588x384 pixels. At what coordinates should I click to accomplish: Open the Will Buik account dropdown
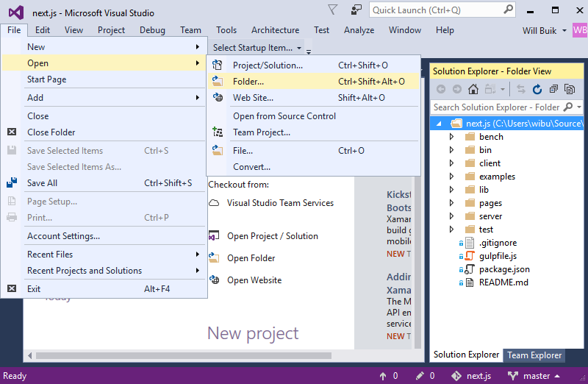click(544, 30)
